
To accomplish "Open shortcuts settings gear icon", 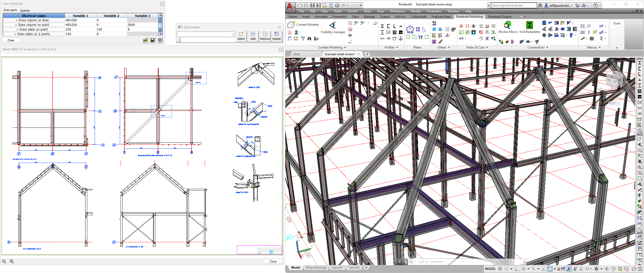I will pos(160,40).
